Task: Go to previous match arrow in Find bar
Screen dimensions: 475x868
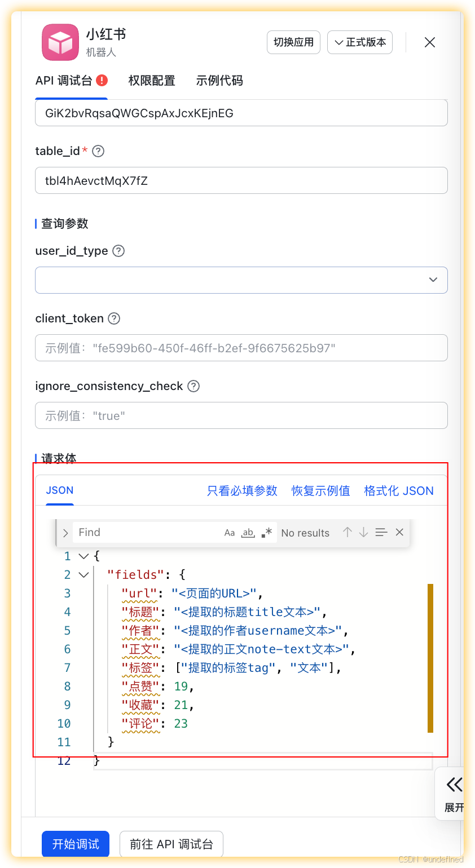Action: (x=348, y=533)
